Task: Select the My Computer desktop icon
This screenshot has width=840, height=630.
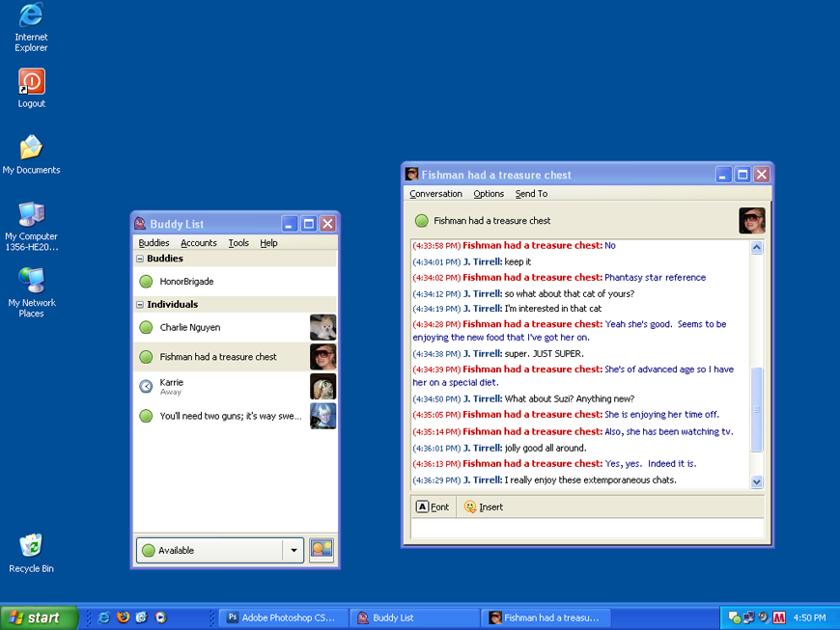Action: click(x=31, y=214)
